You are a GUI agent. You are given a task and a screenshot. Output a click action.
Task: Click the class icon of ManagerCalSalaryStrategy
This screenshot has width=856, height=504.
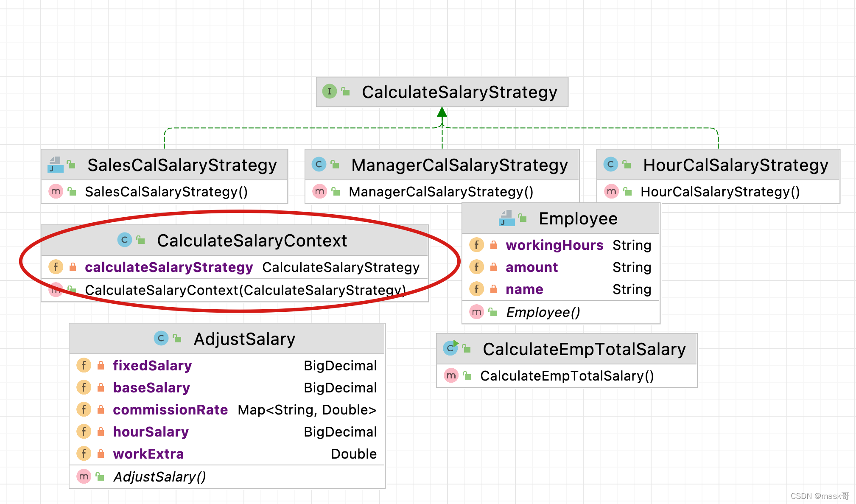pyautogui.click(x=319, y=164)
